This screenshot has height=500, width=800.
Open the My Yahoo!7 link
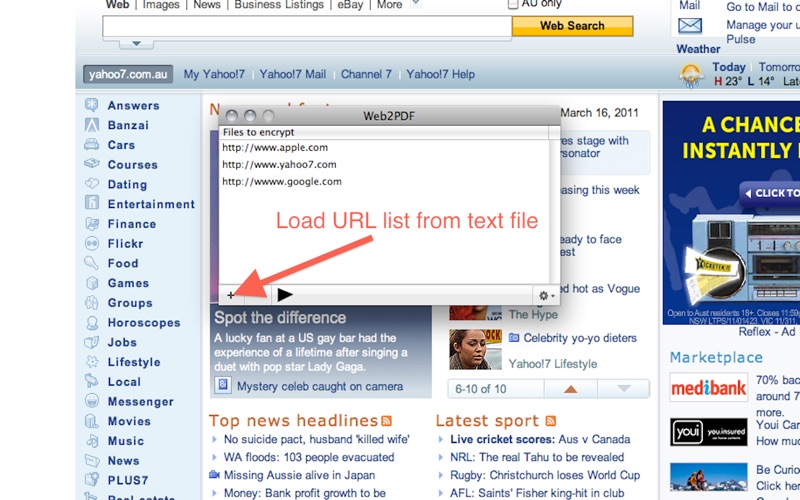click(x=214, y=74)
